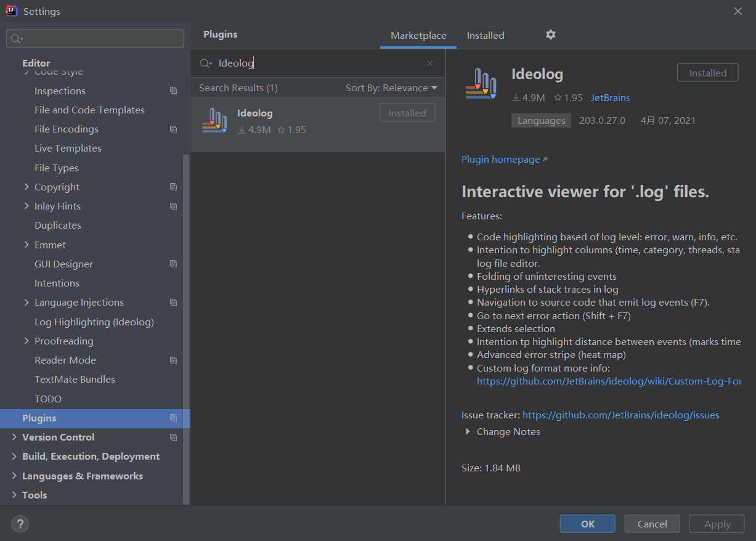Screen dimensions: 756x541
Task: Expand the Copyright tree node
Action: pyautogui.click(x=26, y=187)
